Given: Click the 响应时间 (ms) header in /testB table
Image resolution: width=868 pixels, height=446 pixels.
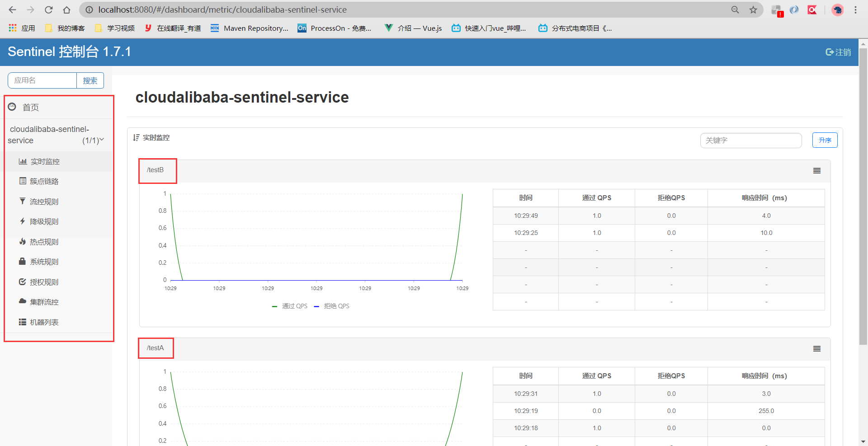Looking at the screenshot, I should pyautogui.click(x=766, y=198).
